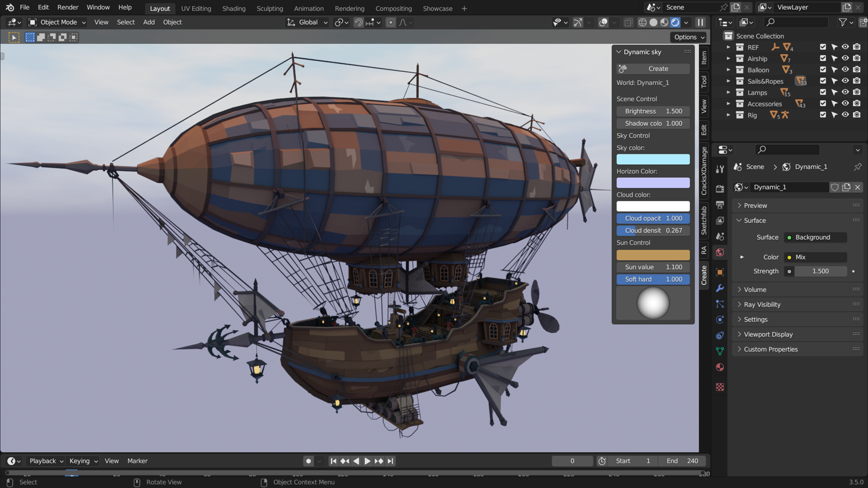The image size is (868, 488).
Task: Disable the Balloon collection checkbox
Action: (x=822, y=69)
